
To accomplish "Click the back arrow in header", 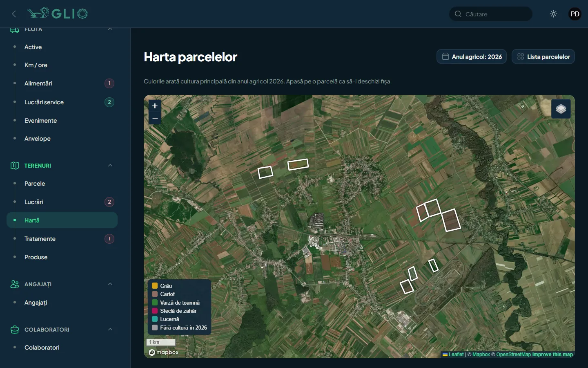I will tap(14, 14).
